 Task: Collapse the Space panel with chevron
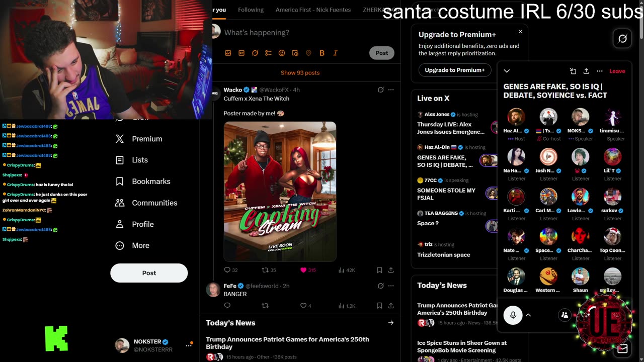[507, 71]
